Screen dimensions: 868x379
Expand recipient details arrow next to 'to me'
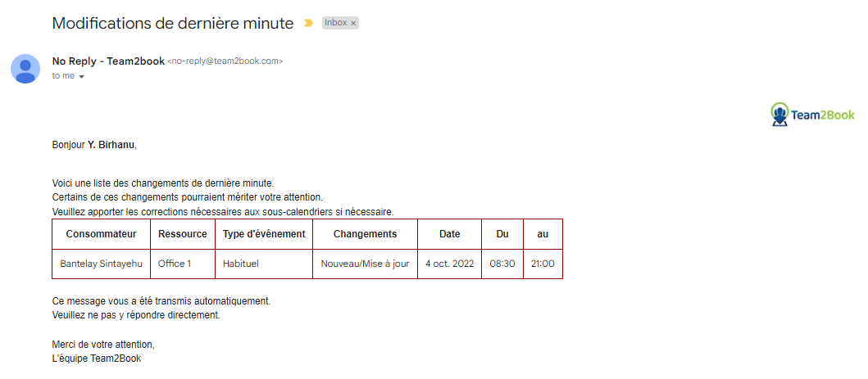coord(81,77)
